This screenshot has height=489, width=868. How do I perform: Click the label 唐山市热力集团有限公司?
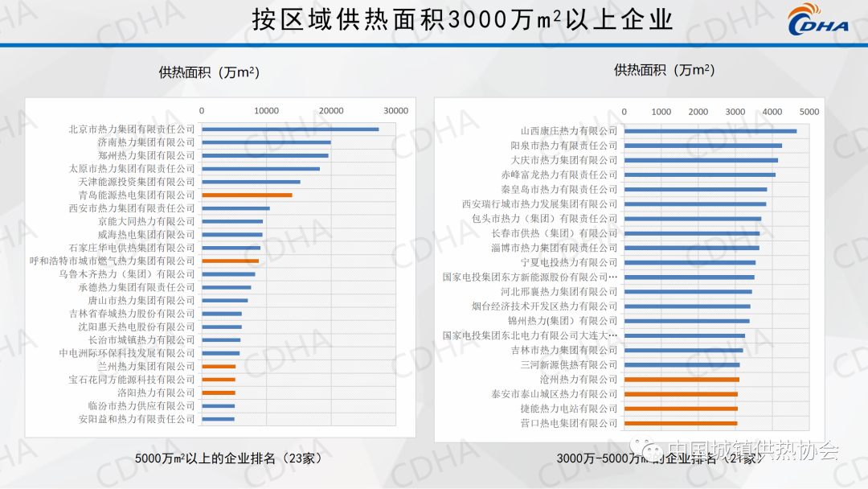[x=141, y=300]
